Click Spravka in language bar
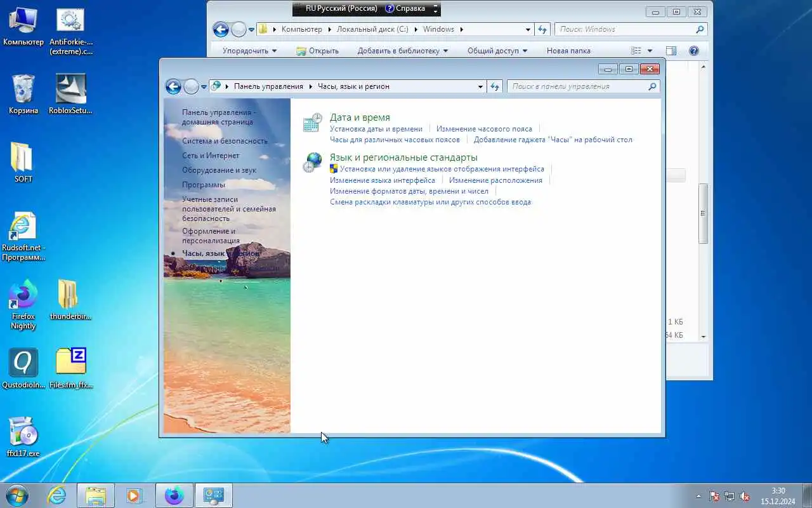The image size is (812, 508). (405, 9)
